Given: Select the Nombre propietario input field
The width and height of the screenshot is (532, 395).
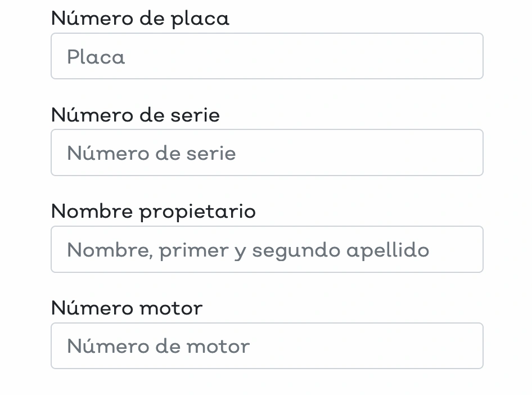Looking at the screenshot, I should point(267,249).
